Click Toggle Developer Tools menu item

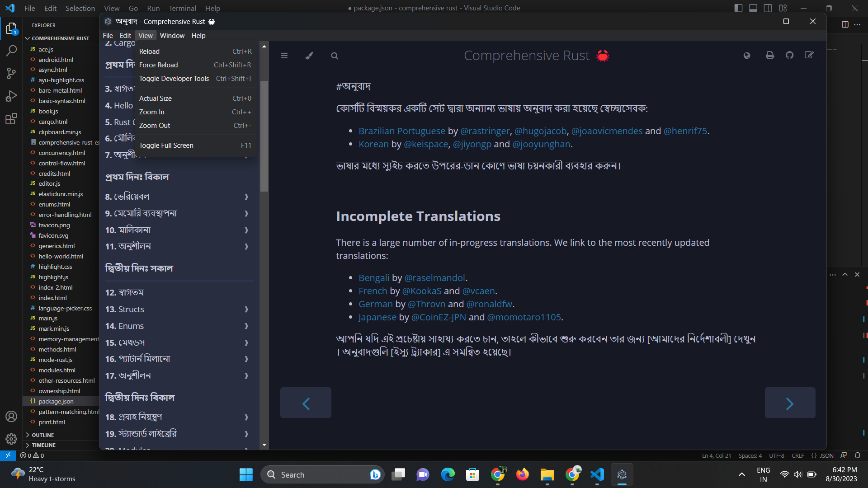tap(174, 79)
